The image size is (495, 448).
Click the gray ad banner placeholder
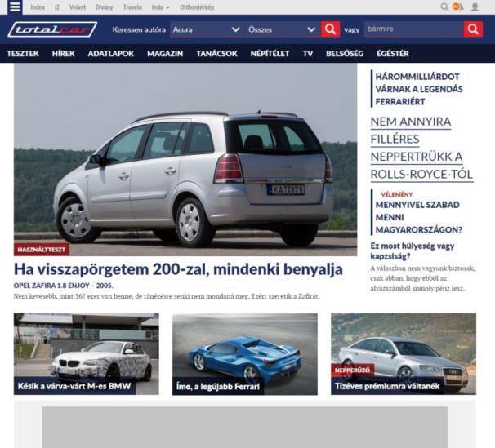click(245, 428)
